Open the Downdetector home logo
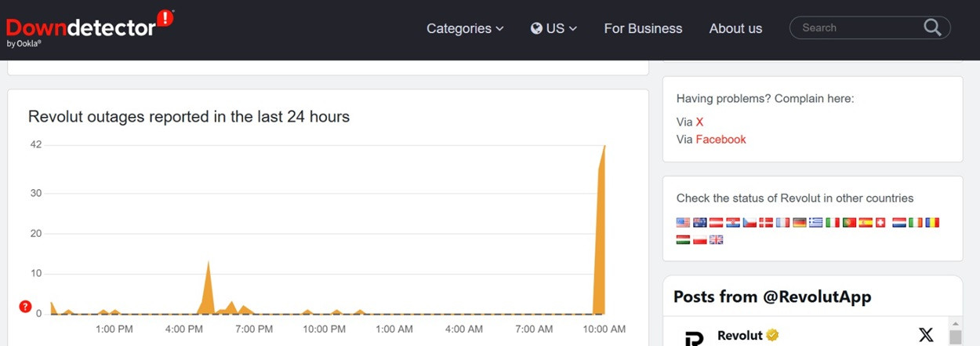Viewport: 980px width, 346px height. pos(89,29)
